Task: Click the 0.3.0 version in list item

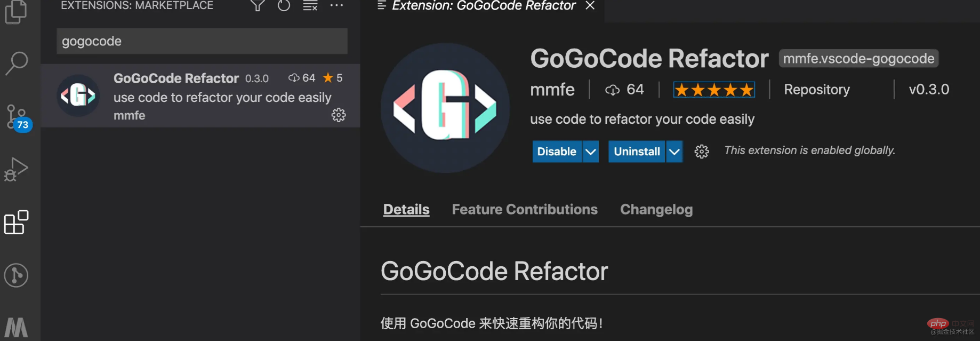Action: pos(257,78)
